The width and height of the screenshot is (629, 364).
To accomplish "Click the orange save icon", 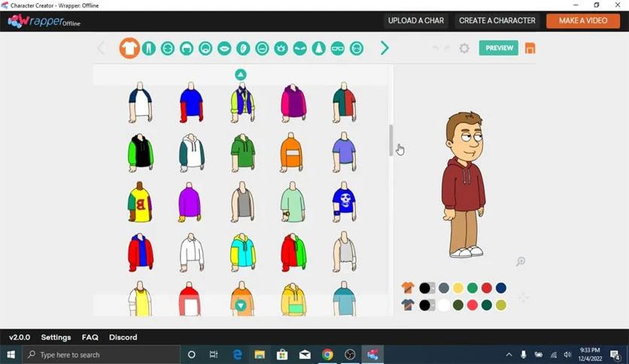I will coord(530,48).
